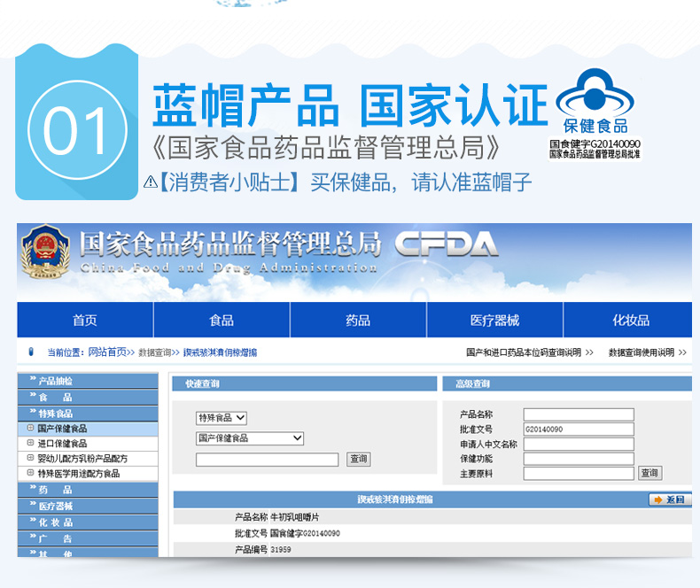Open the 食品 navigation tab
This screenshot has width=700, height=588.
point(222,320)
